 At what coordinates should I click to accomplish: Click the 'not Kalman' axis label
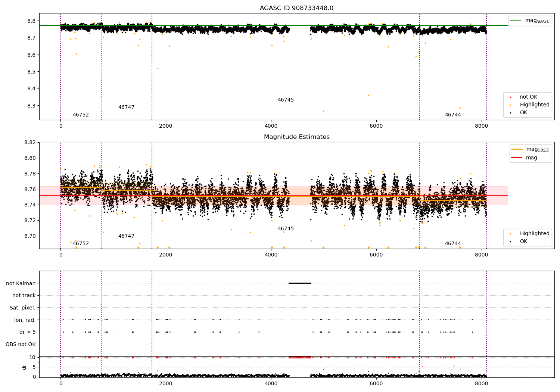[21, 283]
